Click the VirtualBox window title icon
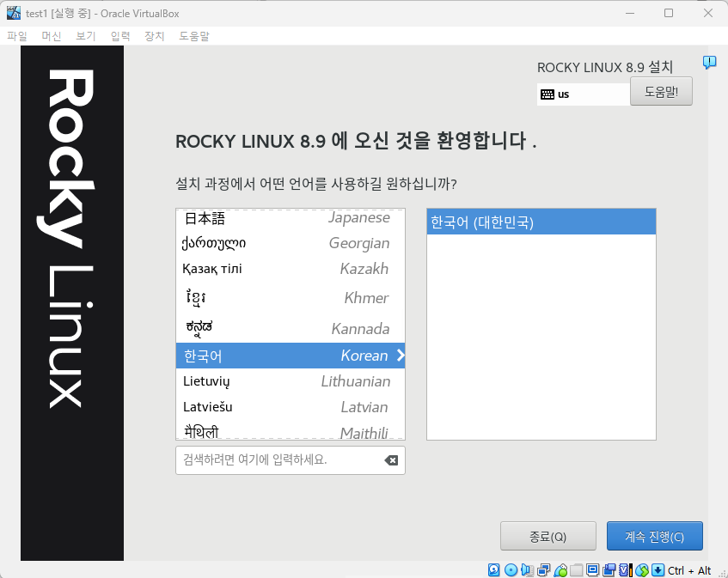The width and height of the screenshot is (728, 578). (x=14, y=13)
